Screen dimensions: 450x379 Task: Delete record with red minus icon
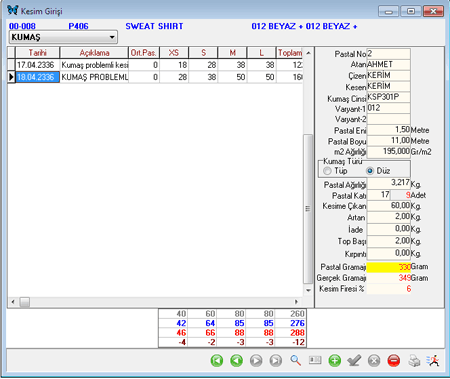pos(394,361)
